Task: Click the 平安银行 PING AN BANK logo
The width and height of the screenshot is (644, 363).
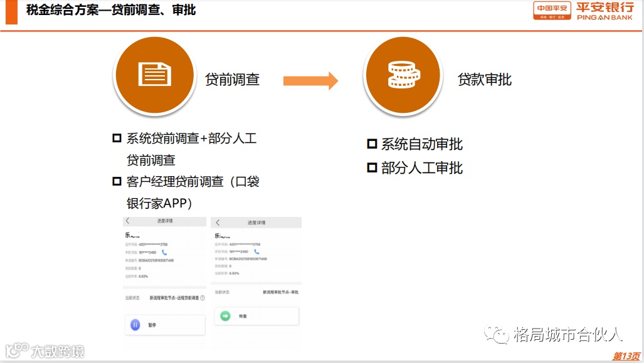Action: tap(604, 11)
